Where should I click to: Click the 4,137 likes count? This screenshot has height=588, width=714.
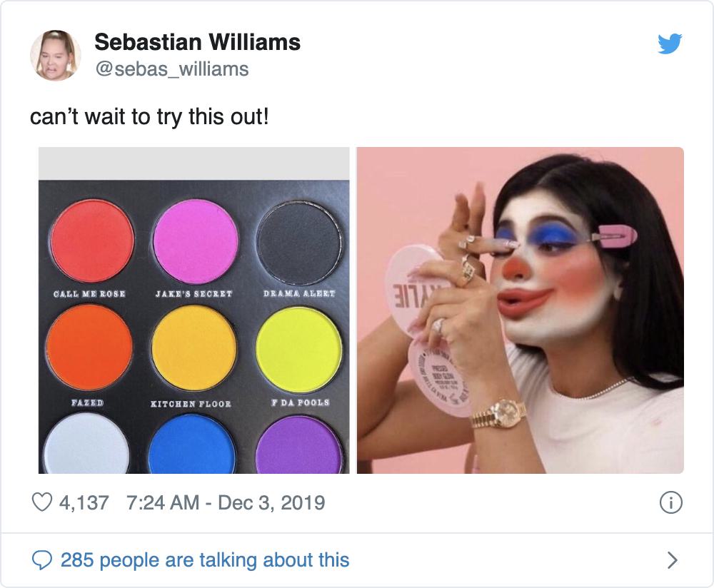84,502
